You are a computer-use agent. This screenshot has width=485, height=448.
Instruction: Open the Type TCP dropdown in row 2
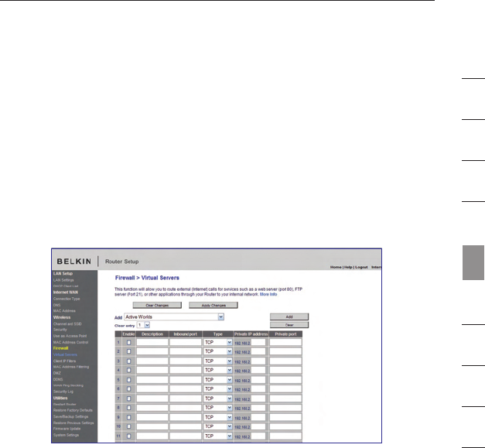218,351
